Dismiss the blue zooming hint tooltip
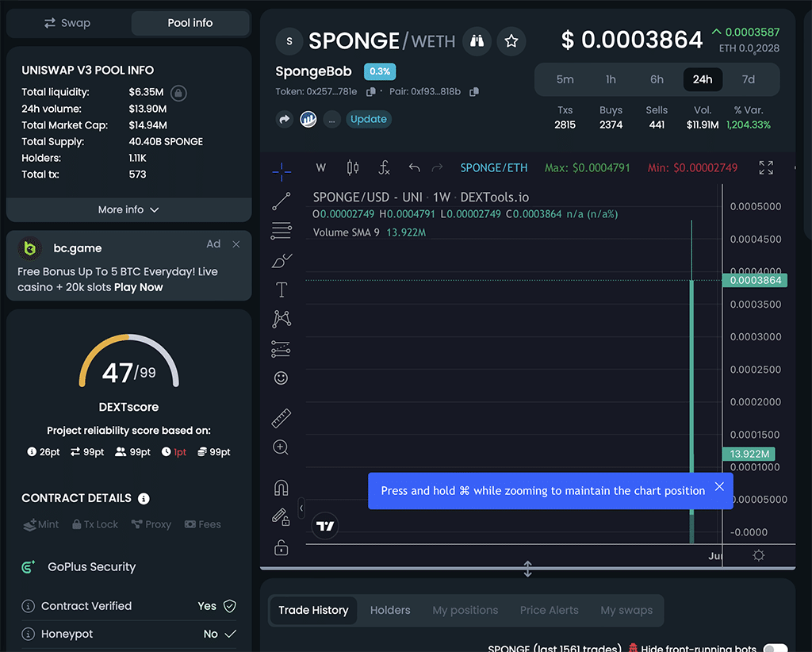812x652 pixels. click(719, 486)
